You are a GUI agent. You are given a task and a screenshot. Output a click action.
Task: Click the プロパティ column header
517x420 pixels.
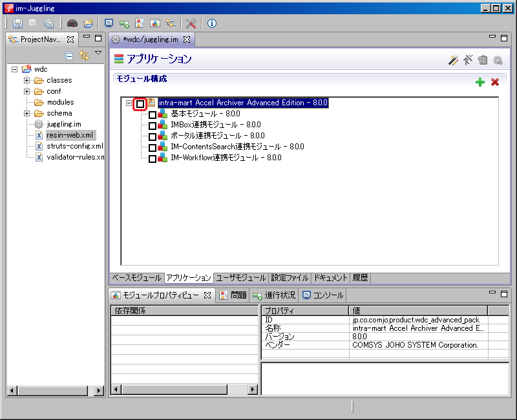click(305, 311)
